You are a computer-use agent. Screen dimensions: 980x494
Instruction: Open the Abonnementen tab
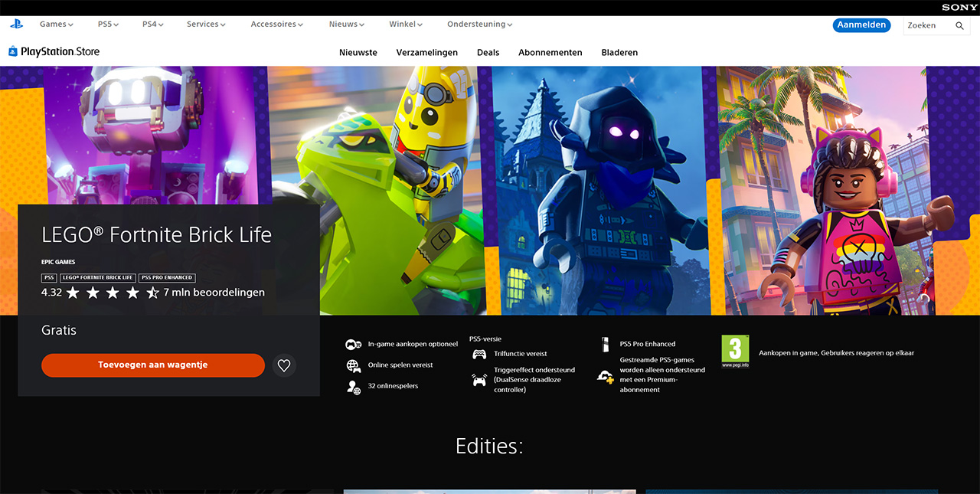click(550, 53)
